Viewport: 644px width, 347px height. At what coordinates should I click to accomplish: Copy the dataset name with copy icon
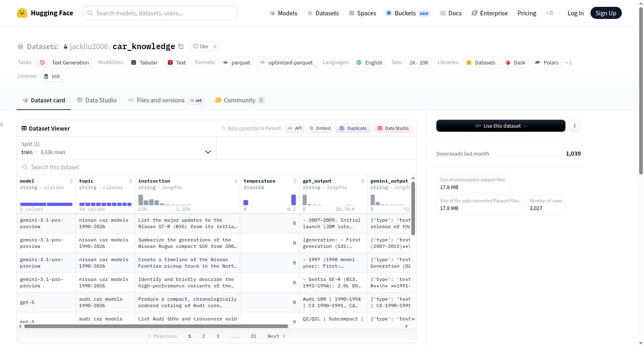181,46
